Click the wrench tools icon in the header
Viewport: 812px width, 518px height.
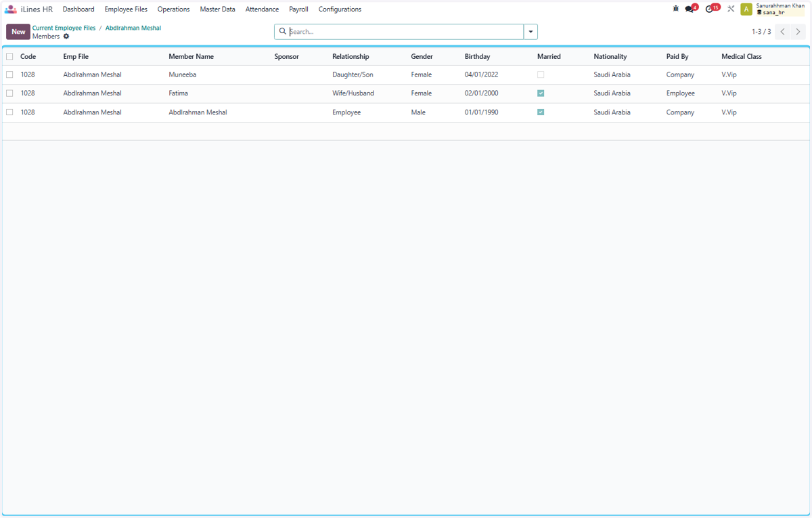pyautogui.click(x=731, y=9)
